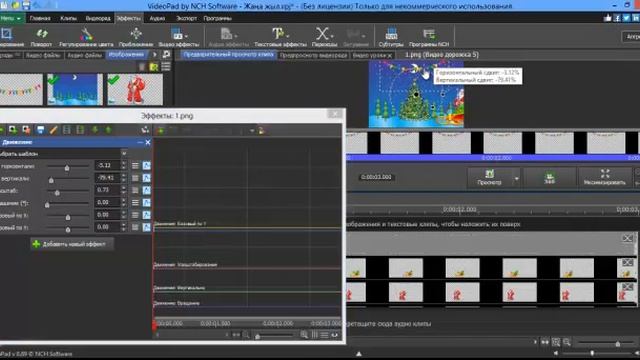Click the thumbs-up like icon
Image resolution: width=640 pixels, height=360 pixels.
(x=608, y=18)
